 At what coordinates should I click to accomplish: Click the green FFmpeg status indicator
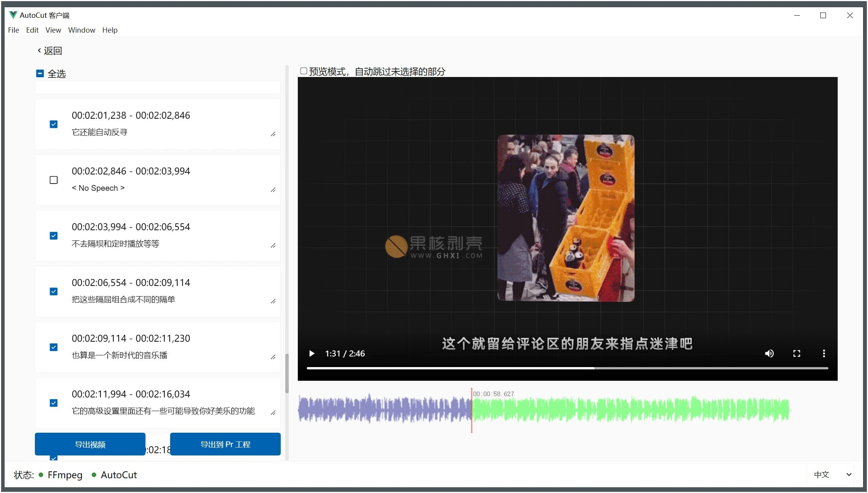point(41,475)
